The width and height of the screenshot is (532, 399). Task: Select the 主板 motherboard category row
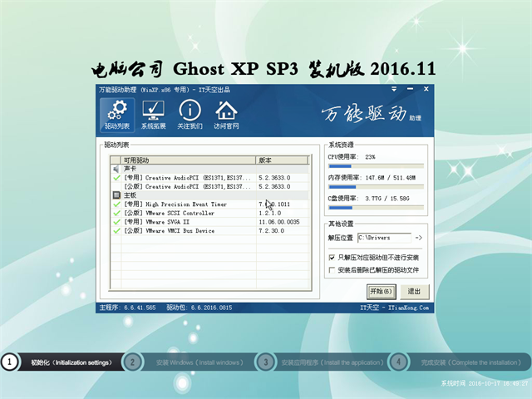(209, 195)
